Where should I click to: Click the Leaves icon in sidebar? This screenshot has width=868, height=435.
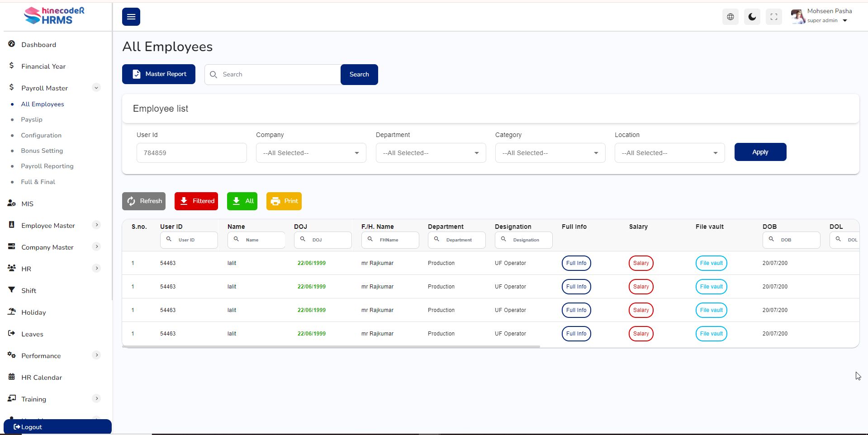click(x=12, y=334)
